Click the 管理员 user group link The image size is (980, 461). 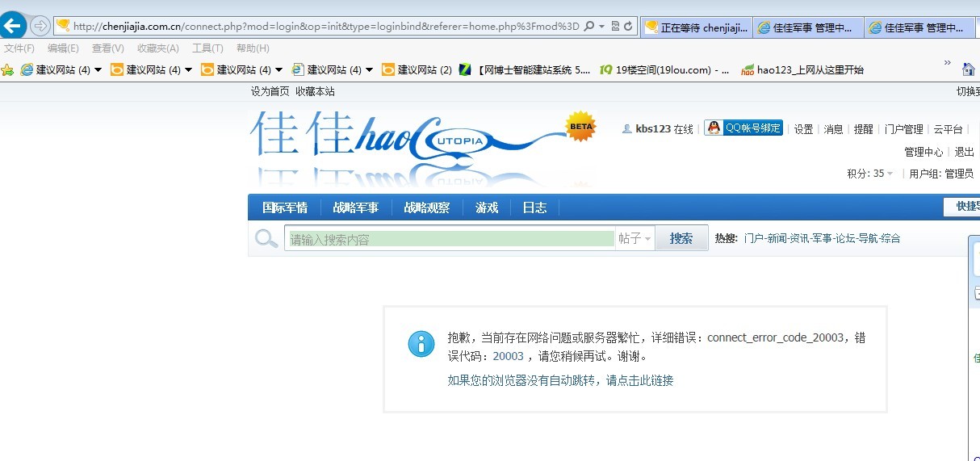pos(959,174)
